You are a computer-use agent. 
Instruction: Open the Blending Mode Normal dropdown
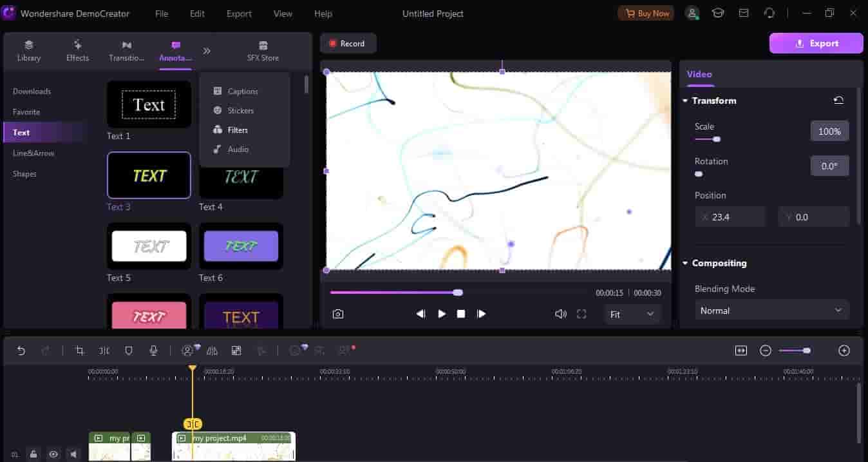pyautogui.click(x=771, y=311)
